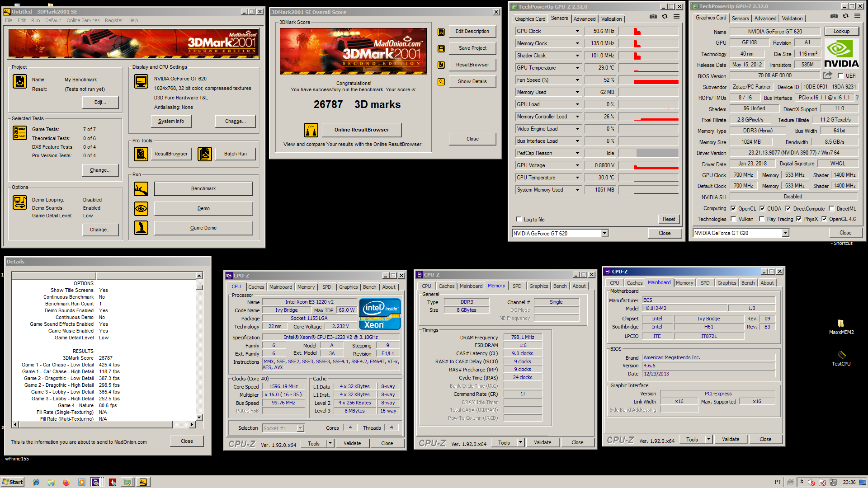Open the GPU selection dropdown in GPU-Z Graphics Card window

click(785, 233)
